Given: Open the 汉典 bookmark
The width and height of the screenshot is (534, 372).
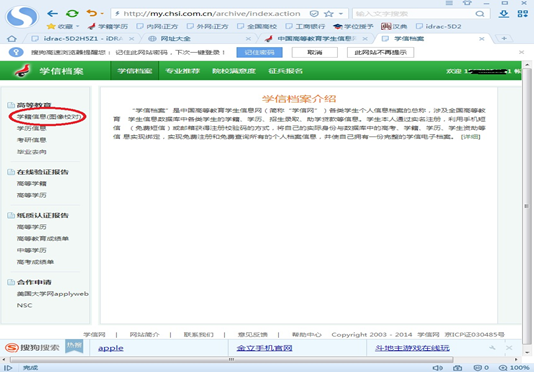Looking at the screenshot, I should [x=394, y=26].
